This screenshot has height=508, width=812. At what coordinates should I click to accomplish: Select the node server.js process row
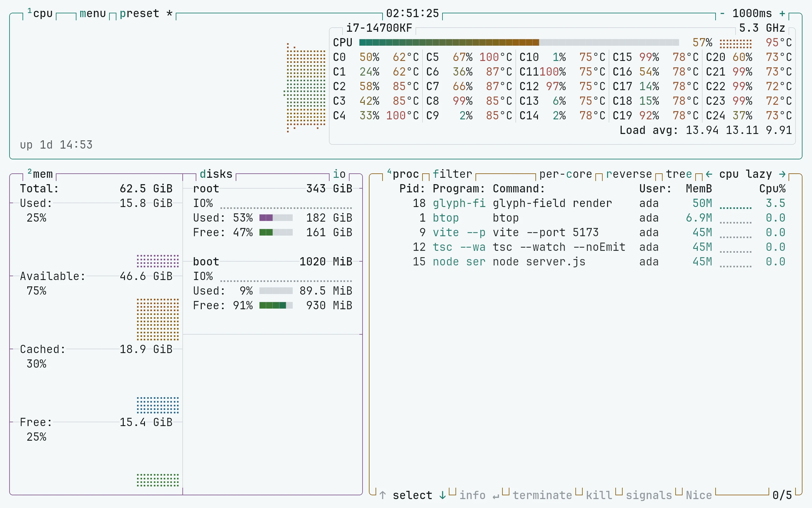(x=586, y=262)
